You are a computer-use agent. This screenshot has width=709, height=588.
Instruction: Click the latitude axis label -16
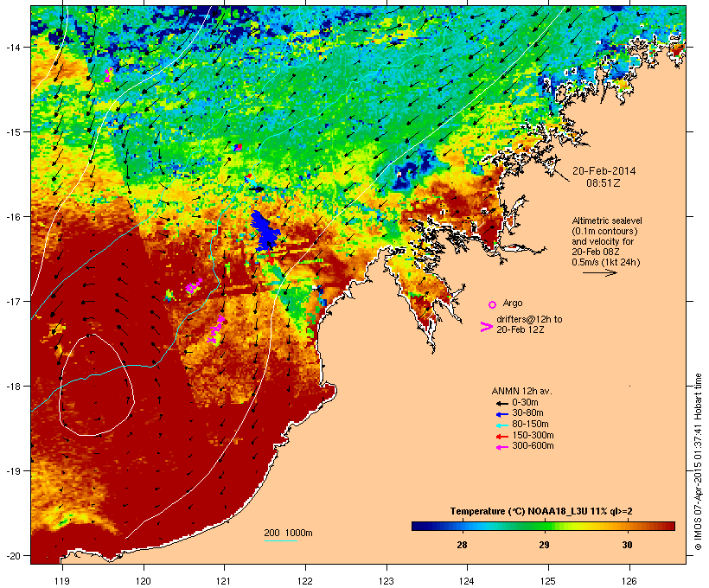tap(13, 217)
